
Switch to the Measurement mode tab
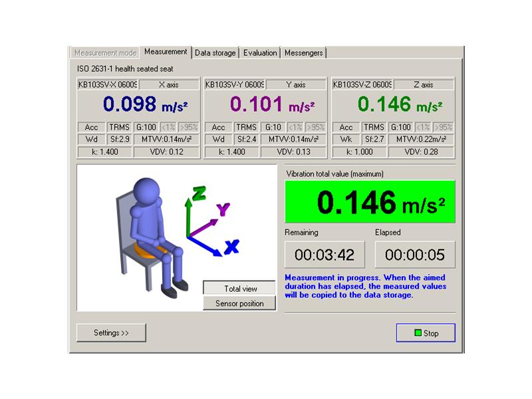105,53
